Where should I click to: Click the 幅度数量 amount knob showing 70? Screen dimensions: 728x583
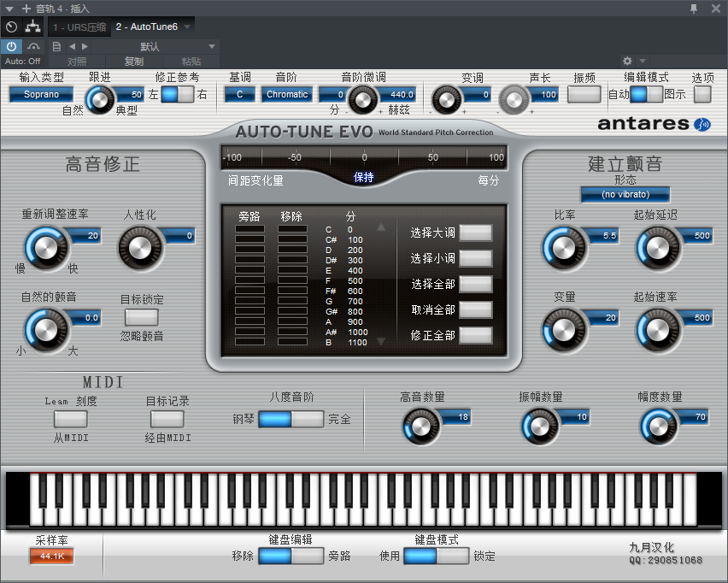click(658, 427)
